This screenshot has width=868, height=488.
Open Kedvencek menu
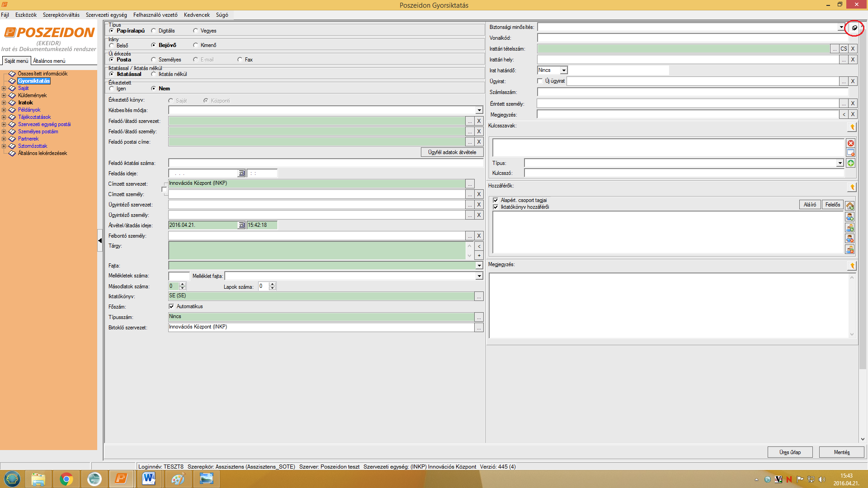pyautogui.click(x=197, y=15)
